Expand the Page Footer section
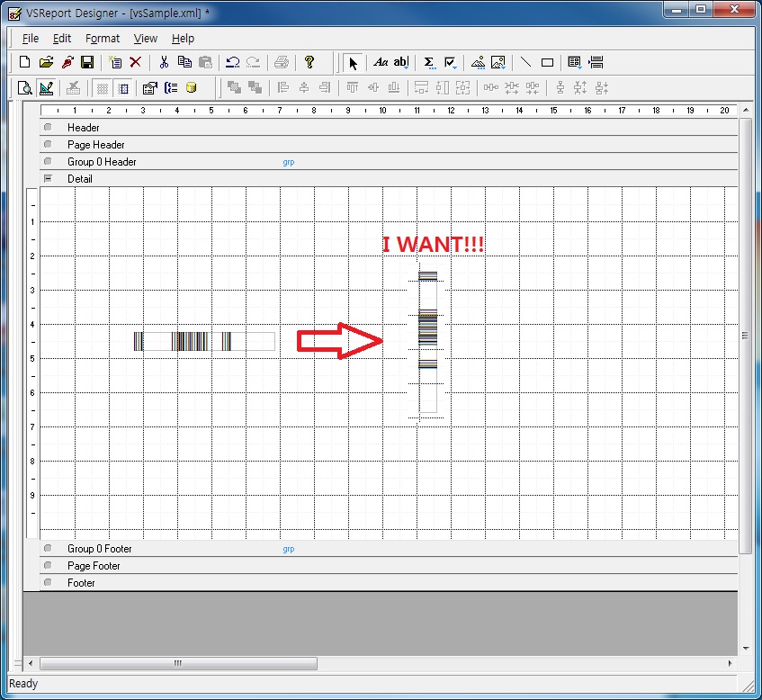762x700 pixels. 48,565
